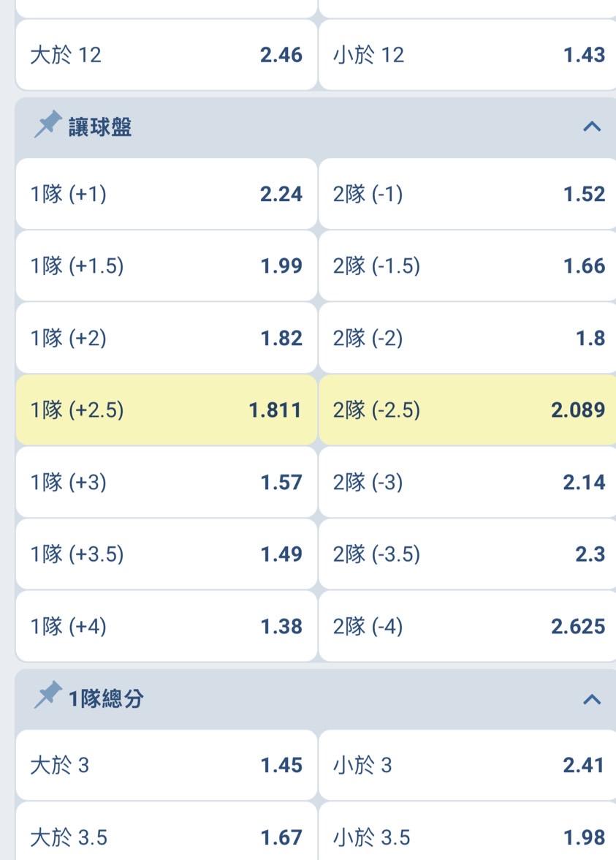This screenshot has height=860, width=616.
Task: Collapse the 讓球盤 section chevron
Action: click(592, 127)
